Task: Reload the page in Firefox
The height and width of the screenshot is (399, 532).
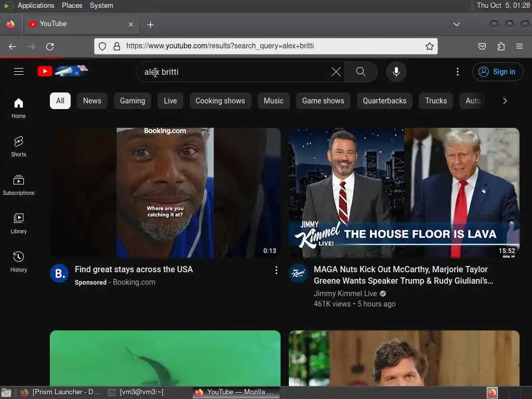Action: (50, 46)
